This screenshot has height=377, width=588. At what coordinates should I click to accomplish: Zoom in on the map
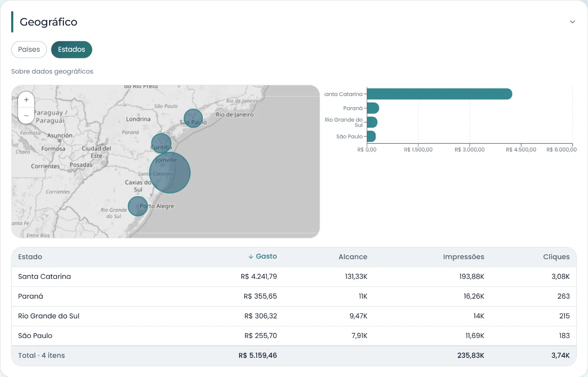[x=26, y=100]
